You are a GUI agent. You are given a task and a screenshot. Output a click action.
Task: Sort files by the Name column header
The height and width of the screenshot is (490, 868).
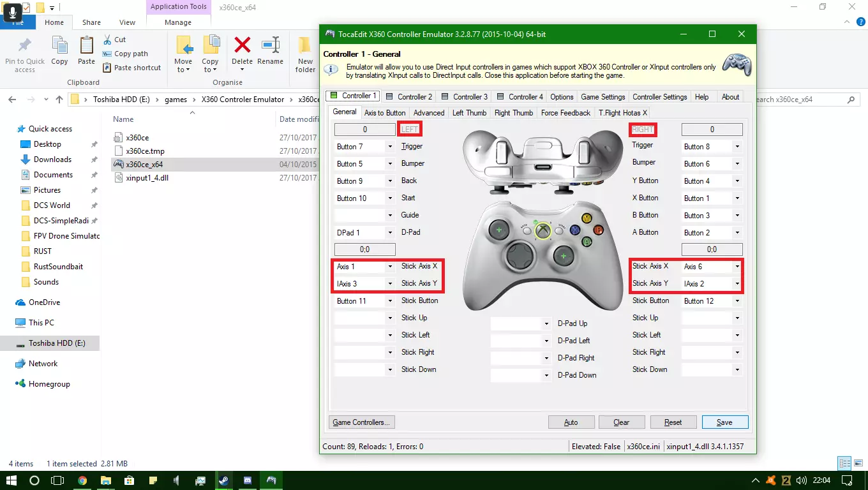click(123, 119)
